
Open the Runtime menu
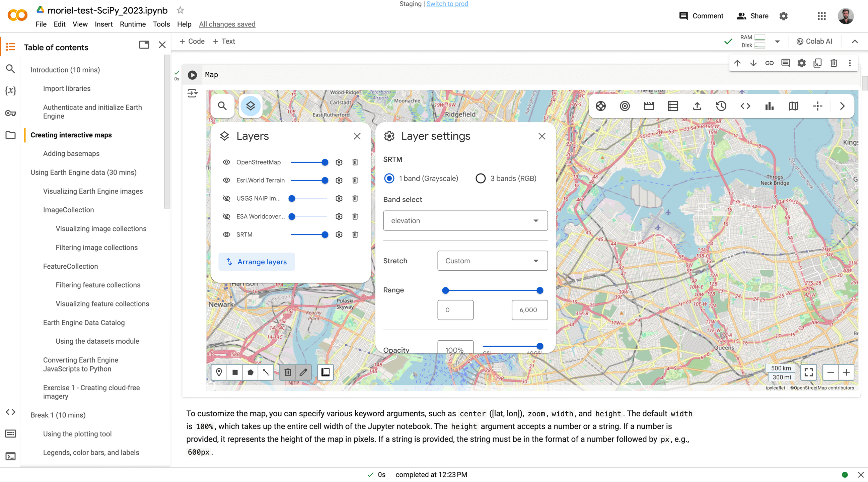click(x=133, y=24)
